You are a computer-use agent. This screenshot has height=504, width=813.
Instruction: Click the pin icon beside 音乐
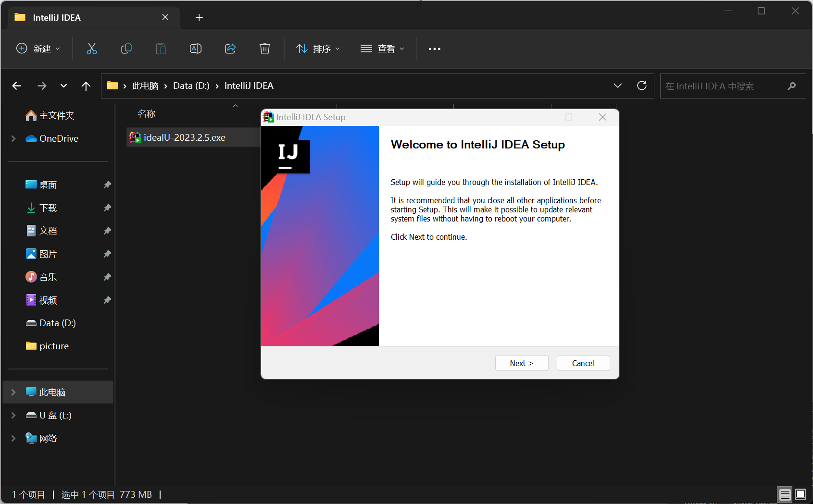[x=107, y=277]
